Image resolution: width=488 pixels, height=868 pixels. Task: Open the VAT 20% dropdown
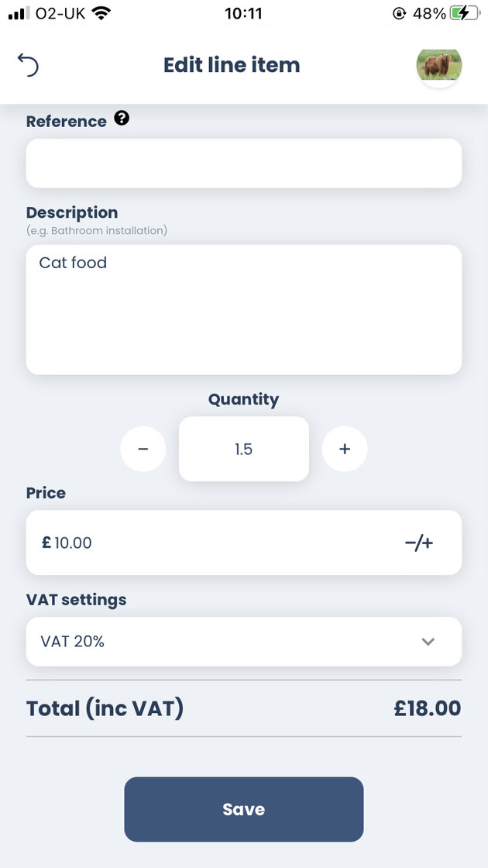tap(232, 642)
